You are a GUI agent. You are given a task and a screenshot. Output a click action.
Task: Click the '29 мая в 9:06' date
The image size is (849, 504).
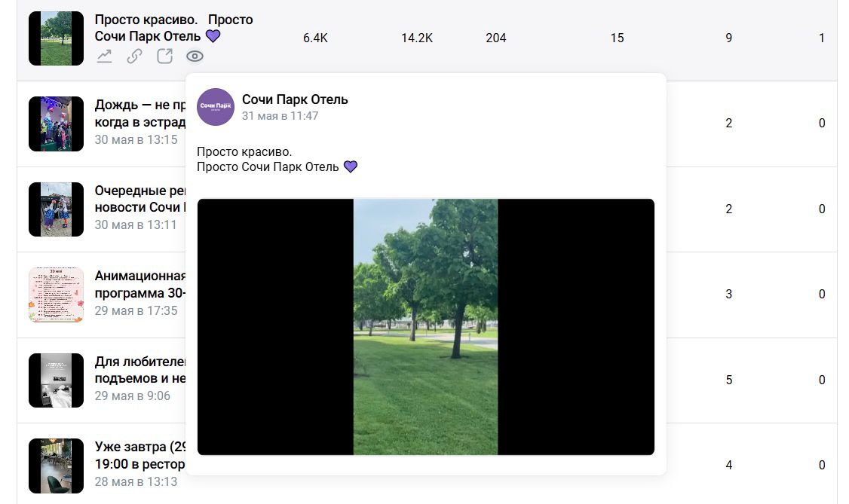tap(133, 396)
